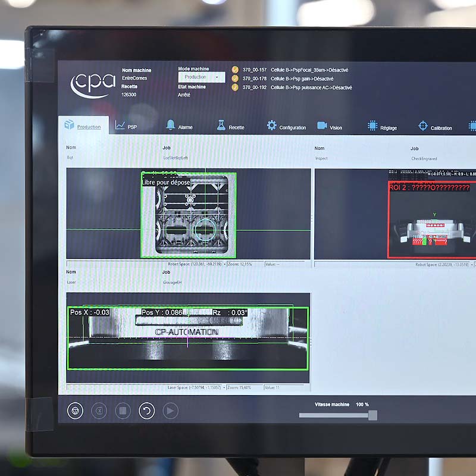Click the Libre pour dépose overlay label
Image resolution: width=476 pixels, height=476 pixels.
click(166, 182)
